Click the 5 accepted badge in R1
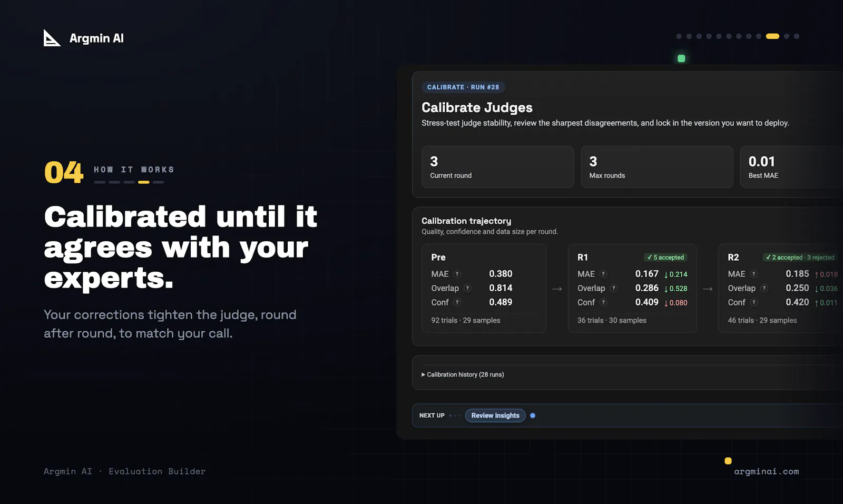The image size is (843, 504). pyautogui.click(x=665, y=258)
